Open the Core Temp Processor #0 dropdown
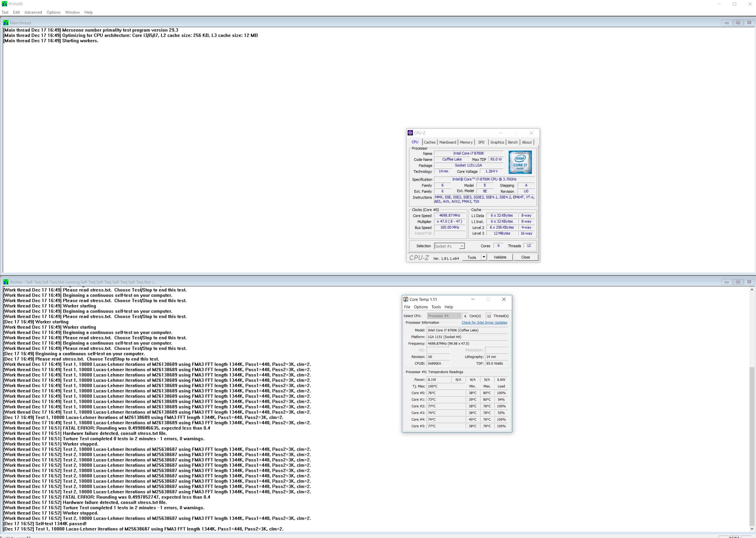The height and width of the screenshot is (538, 756). (x=443, y=316)
